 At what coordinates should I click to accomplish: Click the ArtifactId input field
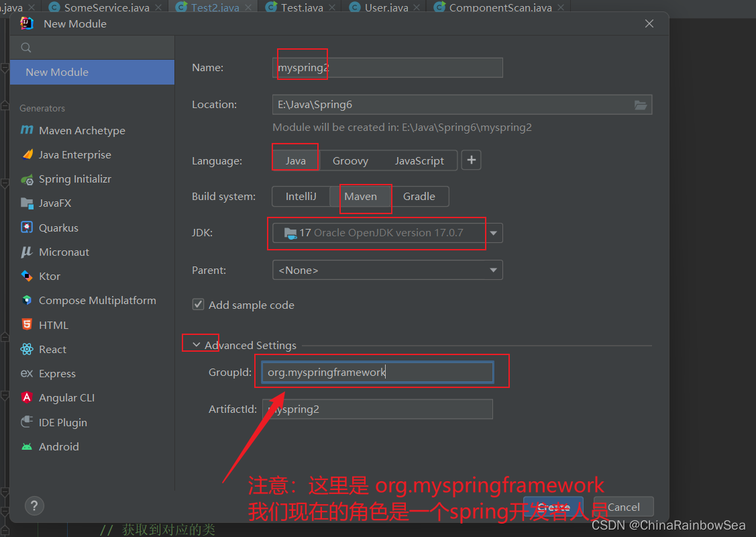pos(378,409)
